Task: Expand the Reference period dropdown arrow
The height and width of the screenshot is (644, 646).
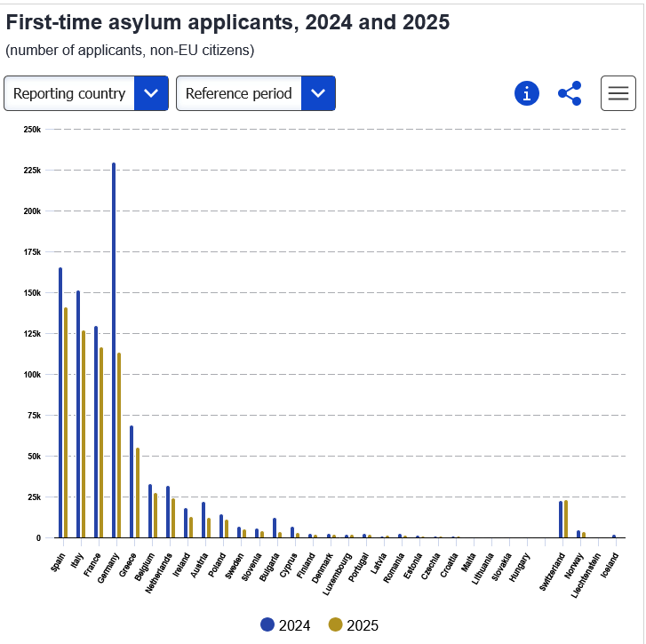Action: point(318,93)
